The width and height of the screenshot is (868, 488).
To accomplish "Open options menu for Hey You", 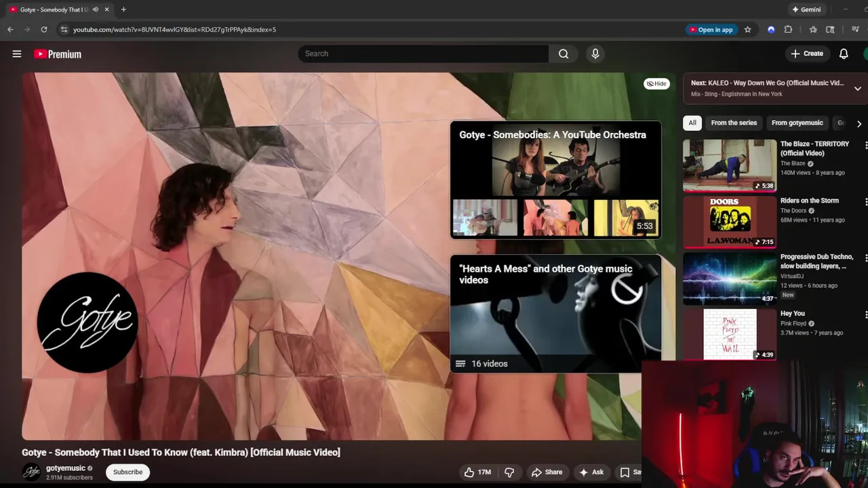I will point(865,314).
